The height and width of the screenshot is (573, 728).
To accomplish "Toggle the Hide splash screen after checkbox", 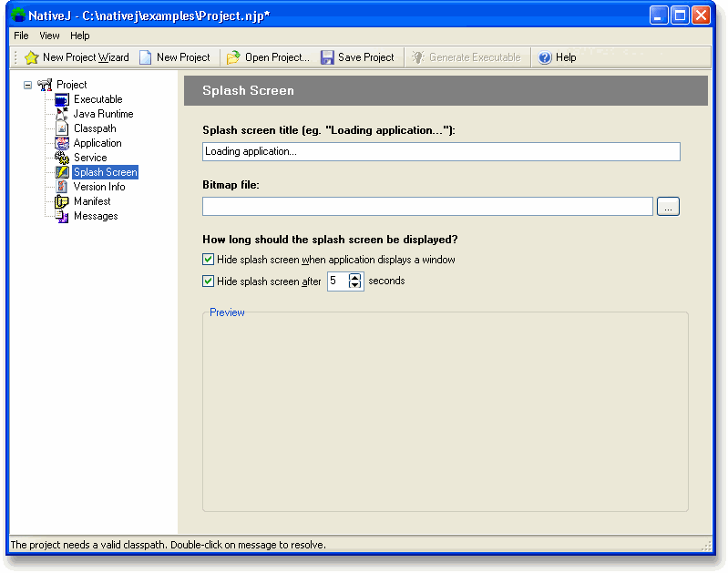I will click(x=209, y=281).
